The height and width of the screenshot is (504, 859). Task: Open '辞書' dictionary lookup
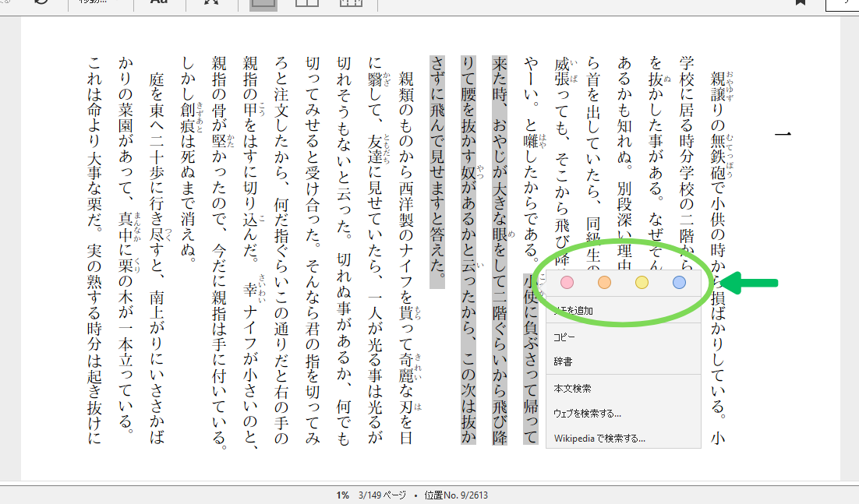563,361
